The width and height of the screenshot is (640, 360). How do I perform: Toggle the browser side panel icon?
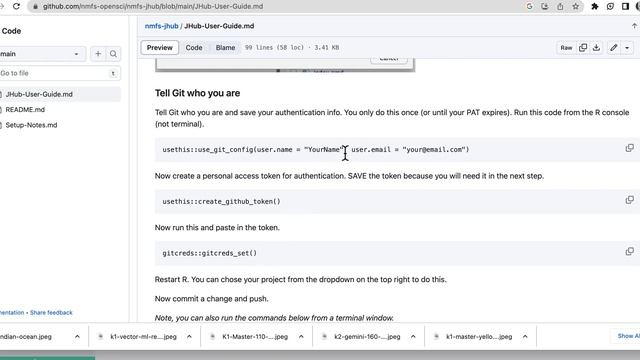click(625, 6)
